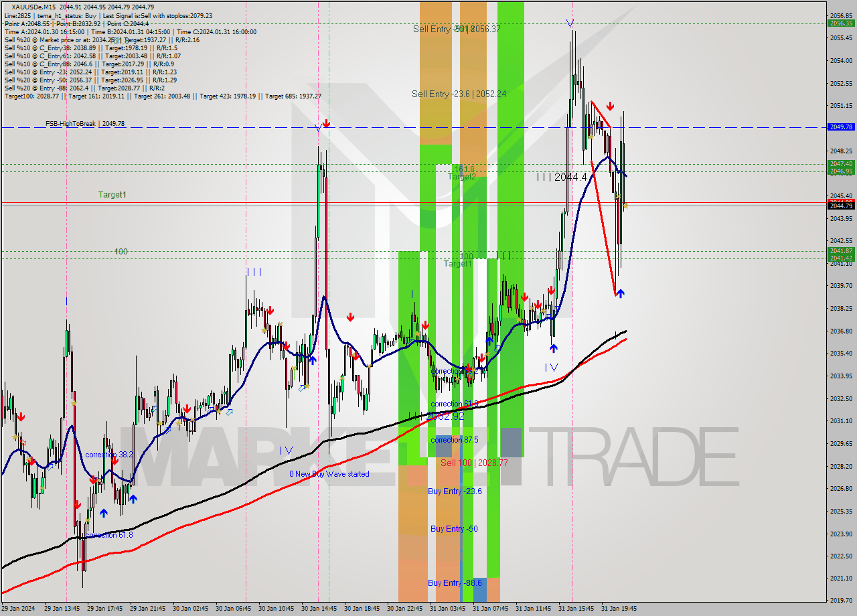857x616 pixels.
Task: Click the green 2046.95 price tag
Action: click(x=841, y=171)
